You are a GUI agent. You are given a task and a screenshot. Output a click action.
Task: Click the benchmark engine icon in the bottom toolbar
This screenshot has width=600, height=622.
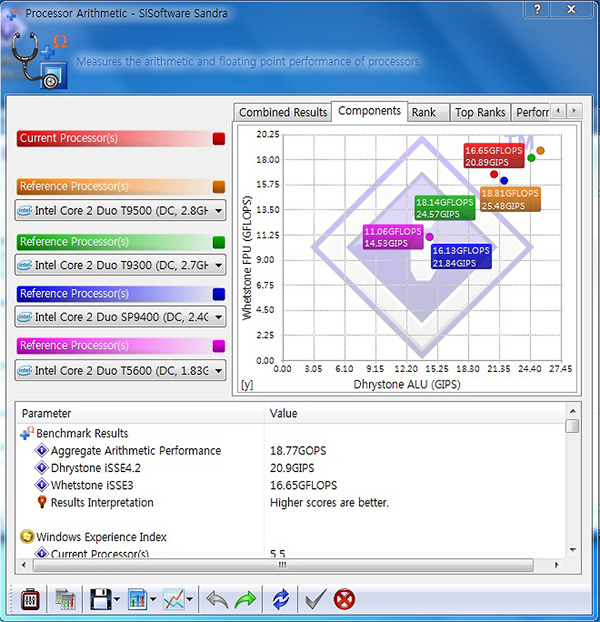pos(30,599)
